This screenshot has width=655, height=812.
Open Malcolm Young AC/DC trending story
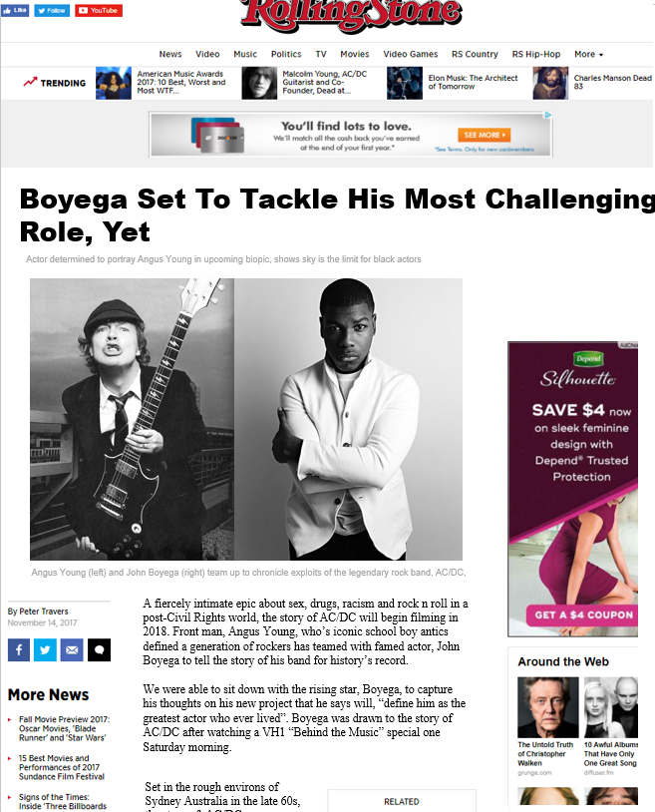[x=324, y=83]
